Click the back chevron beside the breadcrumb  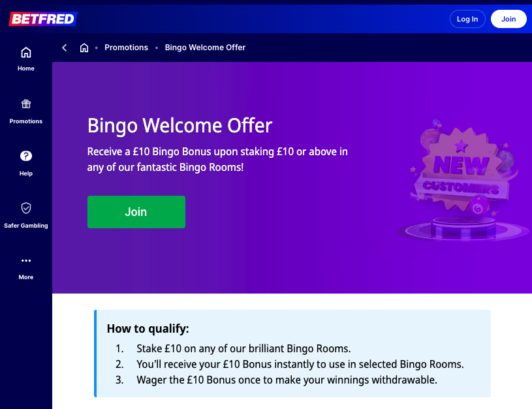64,47
